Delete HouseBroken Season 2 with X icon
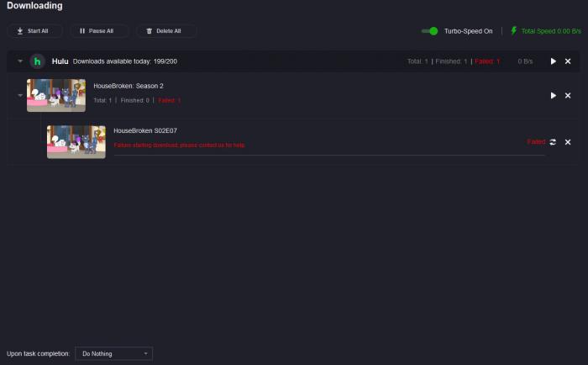The height and width of the screenshot is (365, 588). point(568,95)
